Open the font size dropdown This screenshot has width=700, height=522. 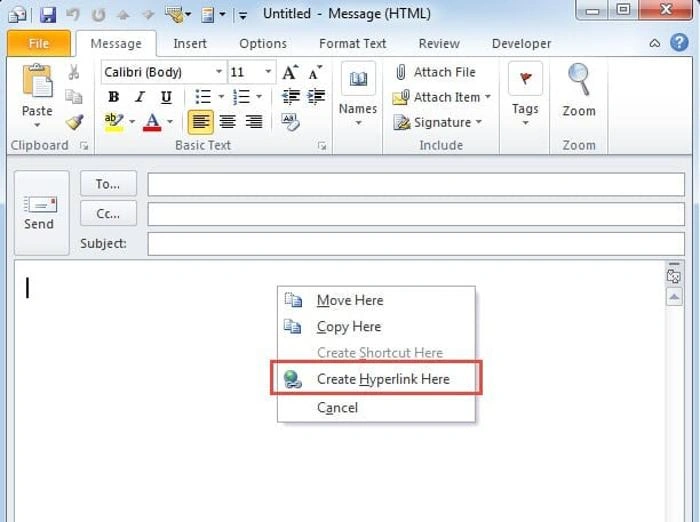tap(268, 72)
